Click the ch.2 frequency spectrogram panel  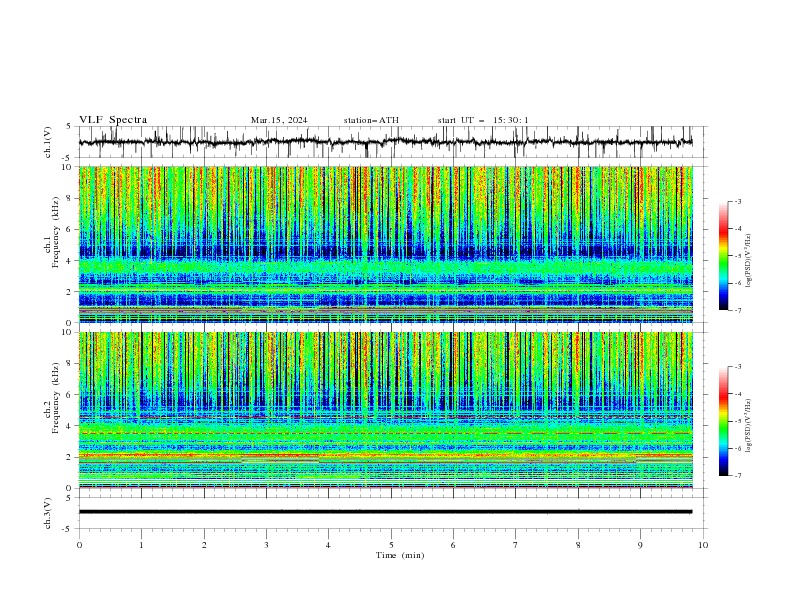coord(385,410)
